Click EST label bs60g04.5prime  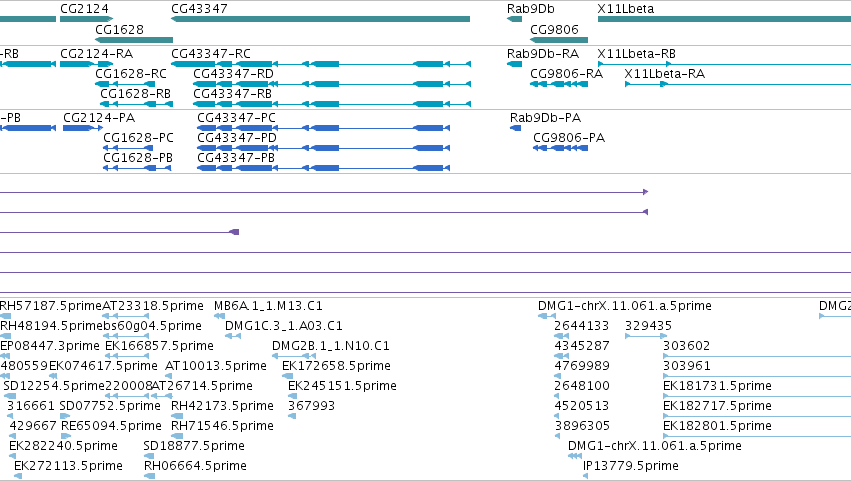tap(153, 326)
